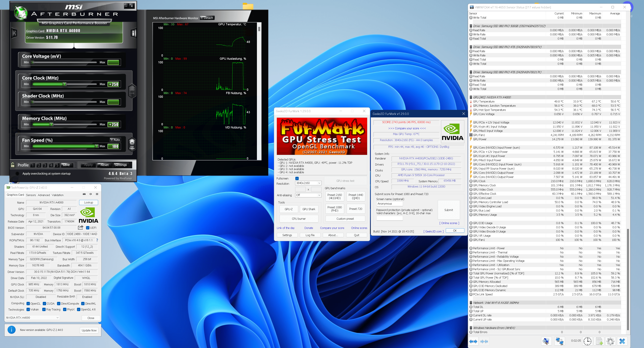644x348 pixels.
Task: Click the FurMark GPU Stress Test banner
Action: pyautogui.click(x=322, y=136)
